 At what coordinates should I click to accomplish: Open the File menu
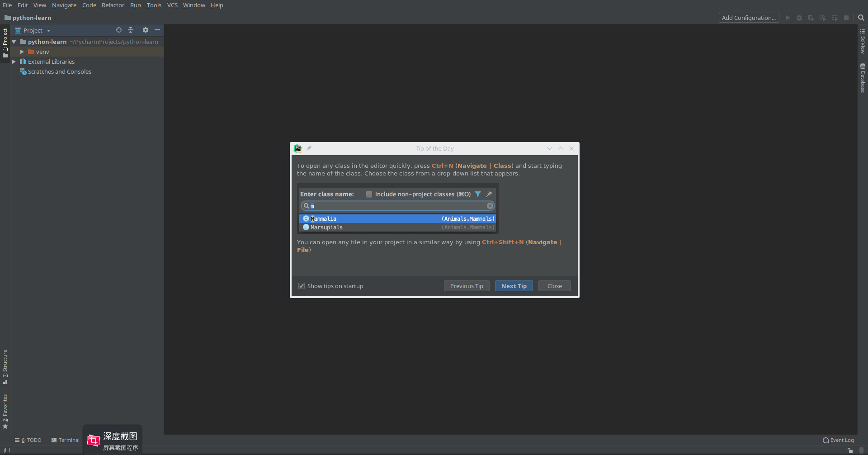[7, 5]
